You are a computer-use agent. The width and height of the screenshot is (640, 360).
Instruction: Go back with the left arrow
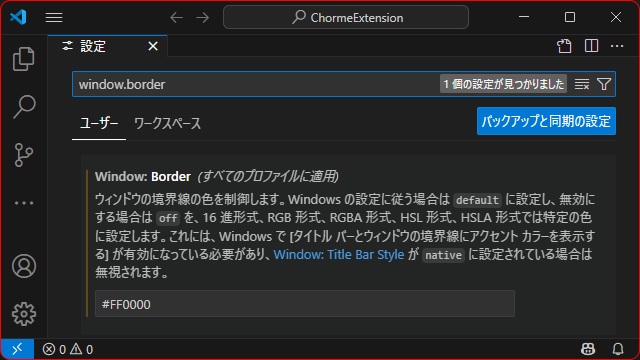click(176, 18)
